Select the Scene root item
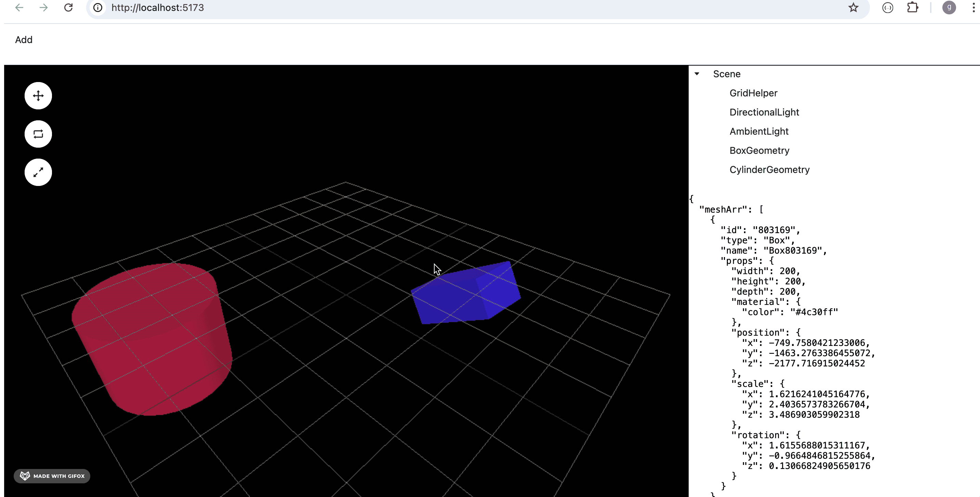The height and width of the screenshot is (497, 980). tap(727, 74)
